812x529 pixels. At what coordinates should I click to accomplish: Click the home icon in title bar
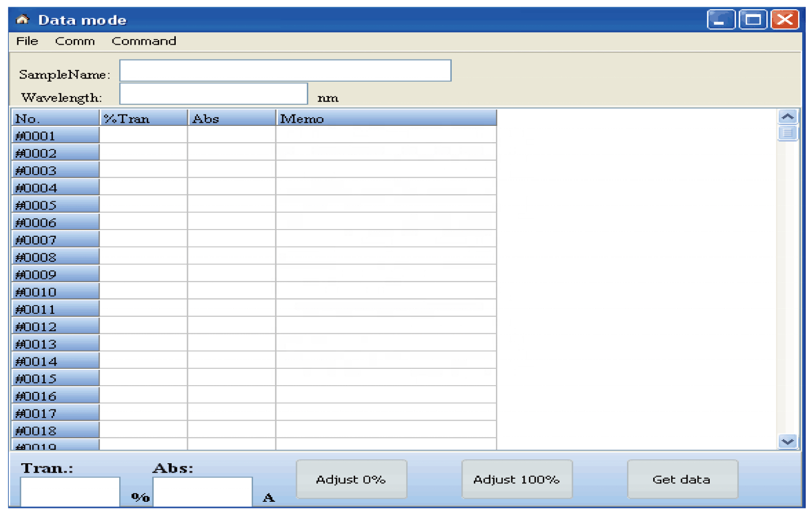click(22, 20)
